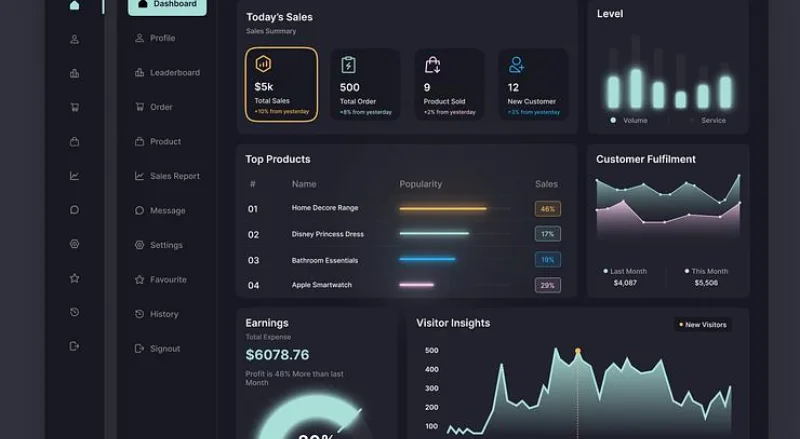This screenshot has height=439, width=800.
Task: Select the Total Sales $5k card
Action: 282,85
